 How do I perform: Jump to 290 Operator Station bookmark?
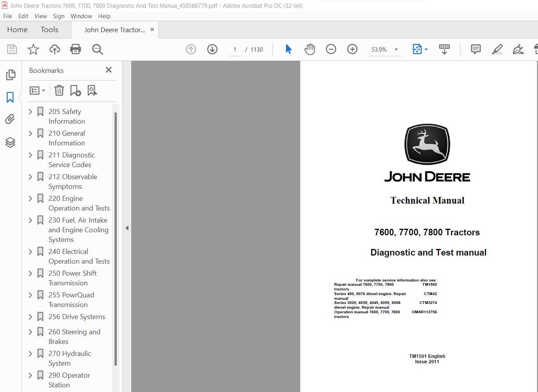point(69,380)
